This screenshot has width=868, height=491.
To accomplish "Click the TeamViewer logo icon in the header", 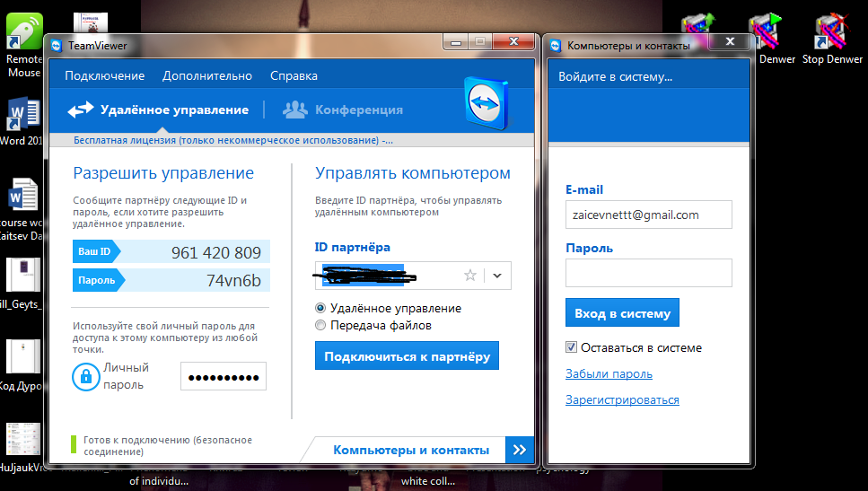I will pos(487,103).
